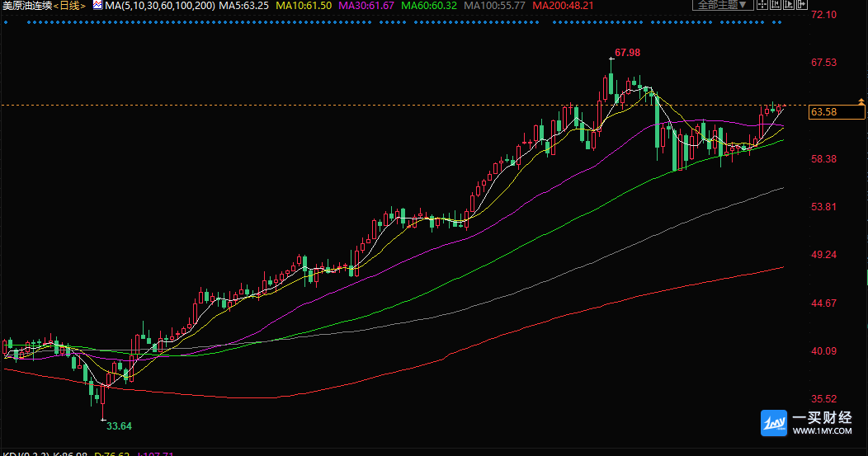Click the 40.09 price axis label
This screenshot has width=868, height=456.
(823, 350)
